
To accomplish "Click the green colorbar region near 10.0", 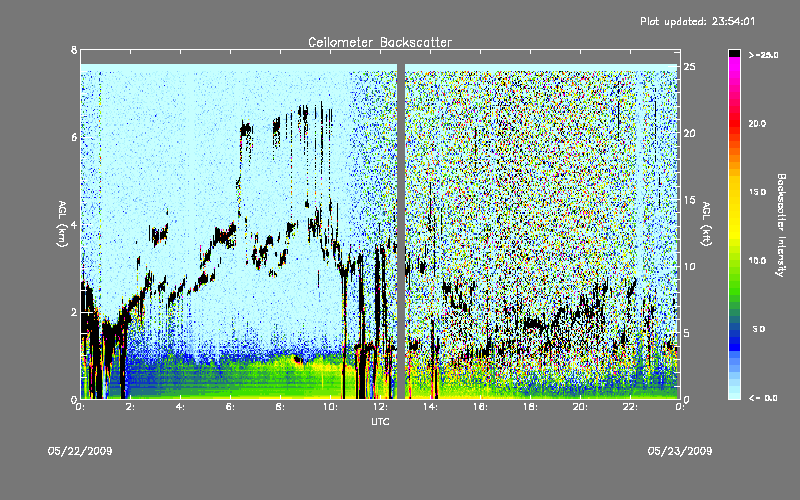I will (734, 261).
